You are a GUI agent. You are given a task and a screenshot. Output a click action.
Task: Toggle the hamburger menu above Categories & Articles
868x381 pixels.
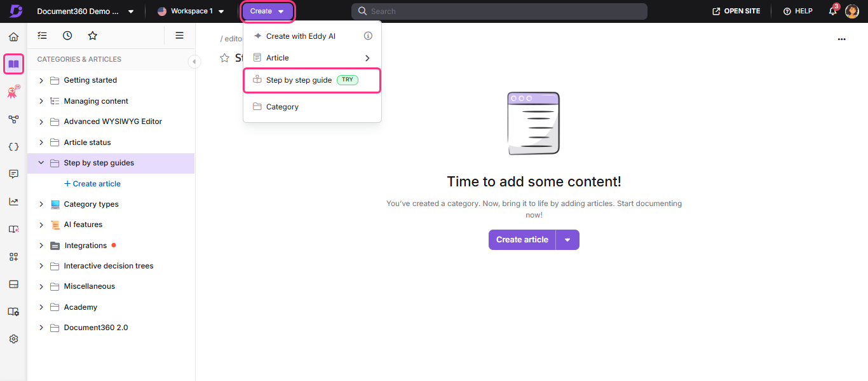point(180,35)
